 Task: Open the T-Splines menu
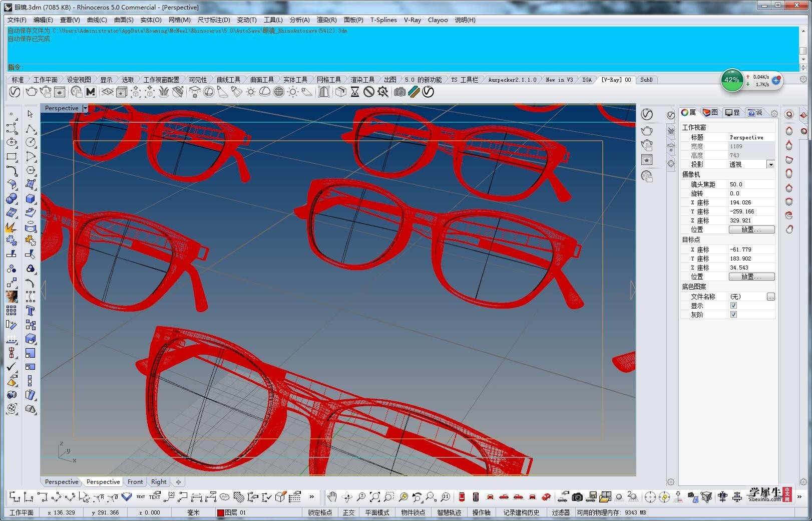pos(383,20)
